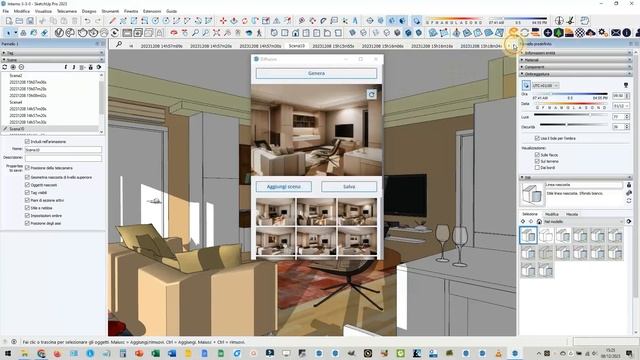Open the Visualizza menu
The width and height of the screenshot is (640, 360).
pos(43,11)
